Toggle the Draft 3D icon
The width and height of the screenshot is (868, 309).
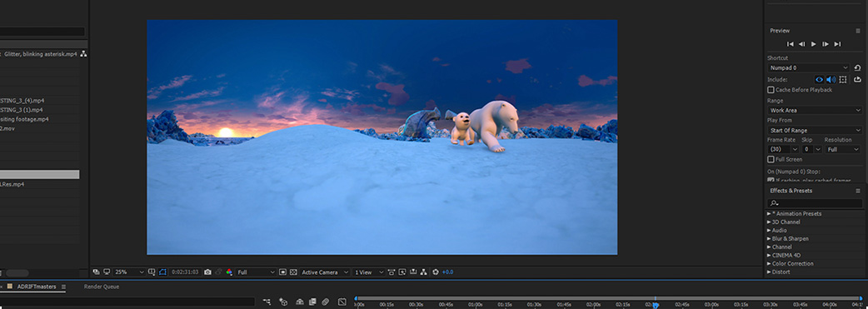(x=283, y=302)
